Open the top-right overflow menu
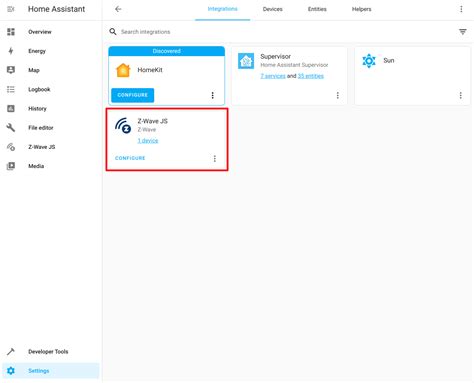 click(461, 9)
